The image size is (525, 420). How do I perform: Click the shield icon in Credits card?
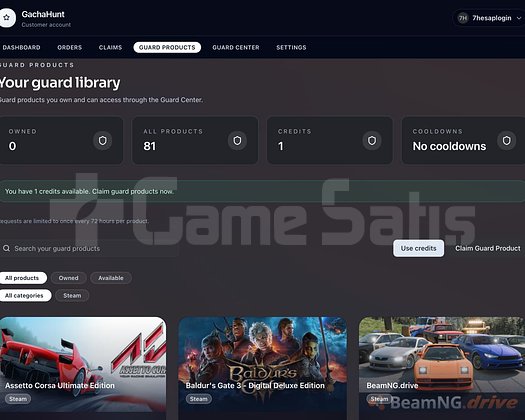(x=372, y=141)
